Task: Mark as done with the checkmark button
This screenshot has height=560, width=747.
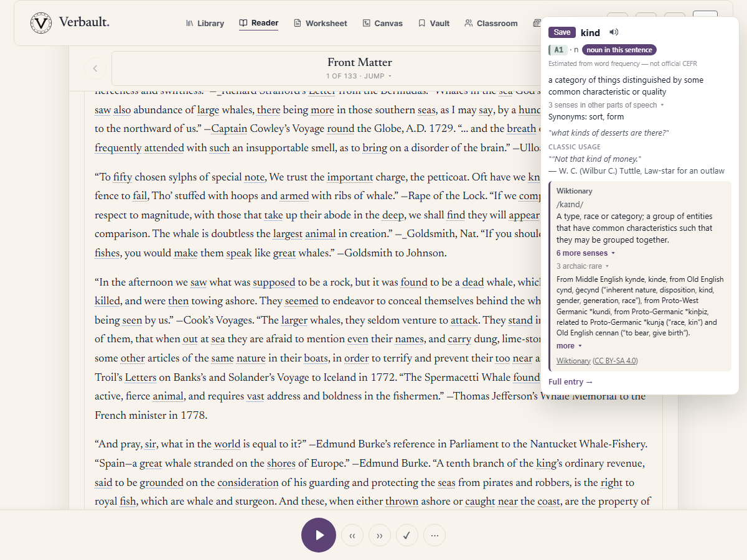Action: 407,535
